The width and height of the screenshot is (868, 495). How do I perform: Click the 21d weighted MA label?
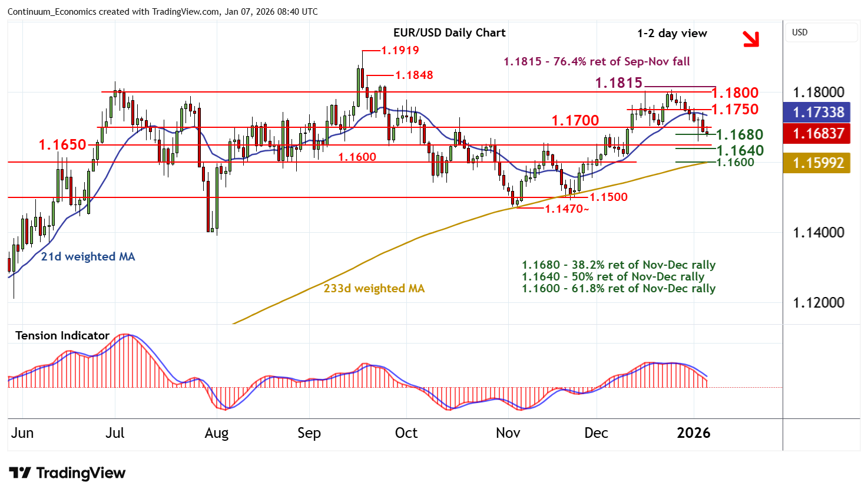pos(88,256)
